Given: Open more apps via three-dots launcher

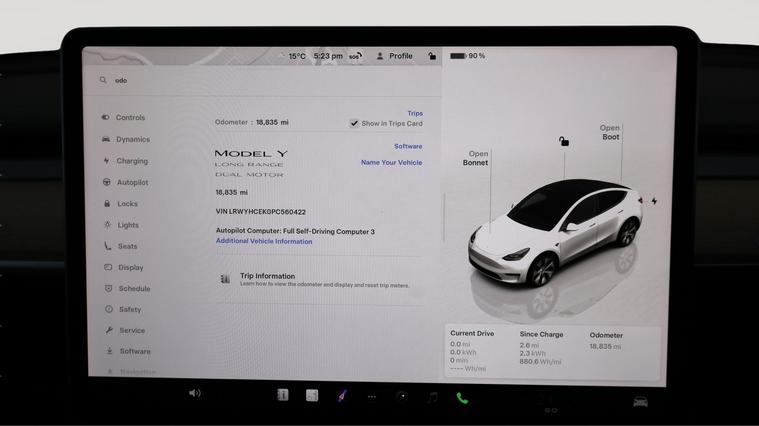Looking at the screenshot, I should [x=371, y=397].
